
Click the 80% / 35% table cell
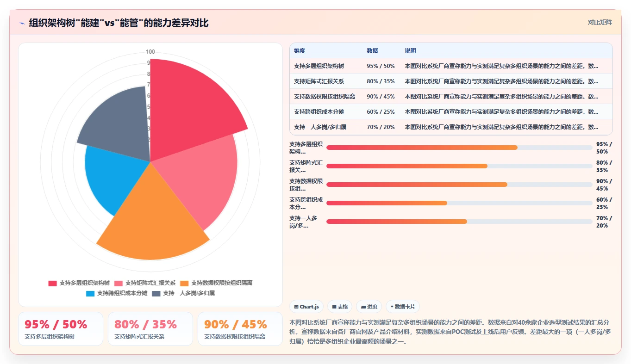coord(381,81)
